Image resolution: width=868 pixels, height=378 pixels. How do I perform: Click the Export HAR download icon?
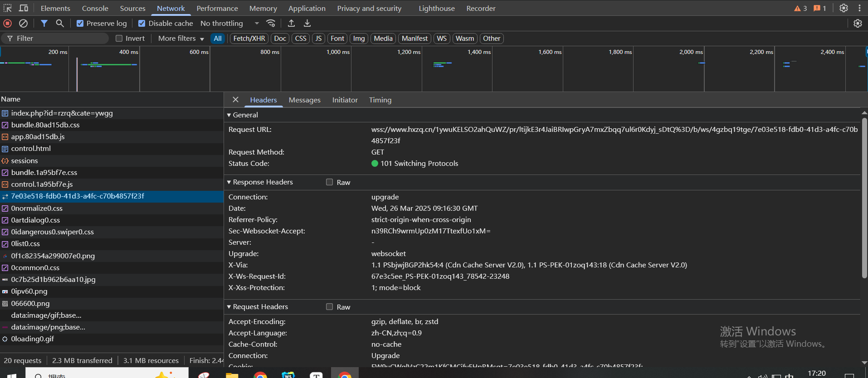tap(307, 23)
